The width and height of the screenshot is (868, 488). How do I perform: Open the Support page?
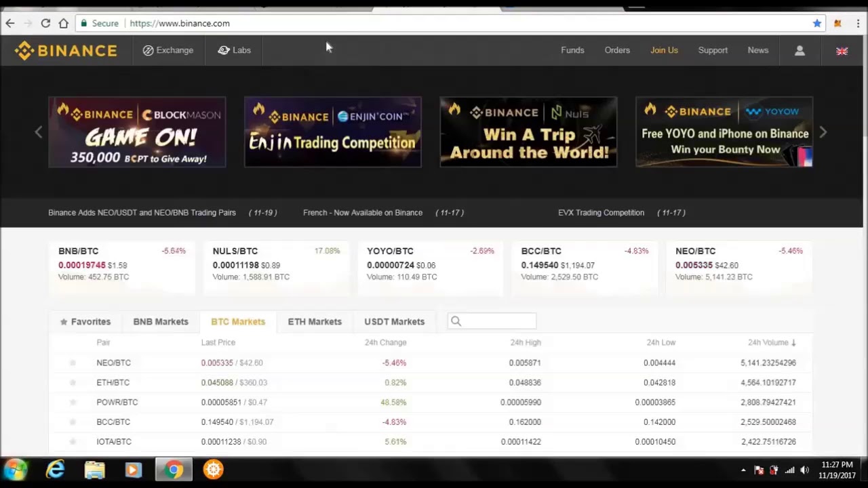coord(713,50)
